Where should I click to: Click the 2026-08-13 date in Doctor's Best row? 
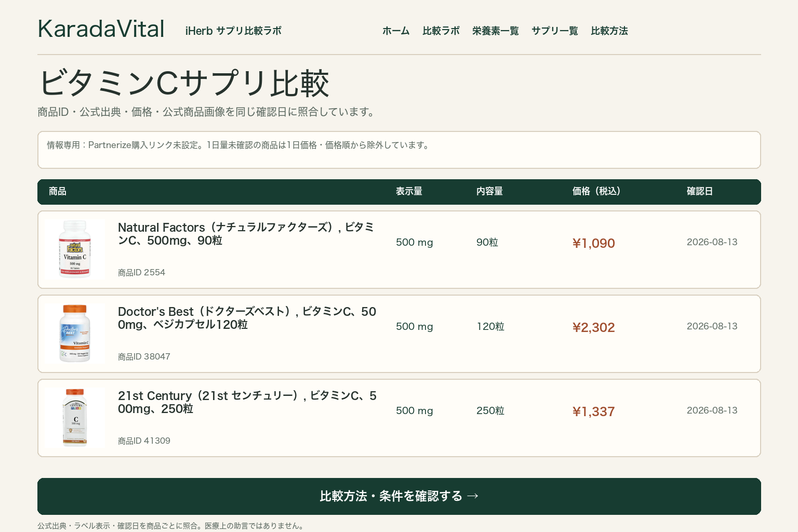[712, 326]
